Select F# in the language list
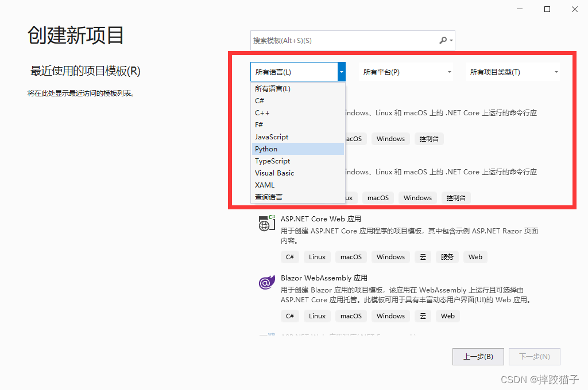 coord(298,125)
